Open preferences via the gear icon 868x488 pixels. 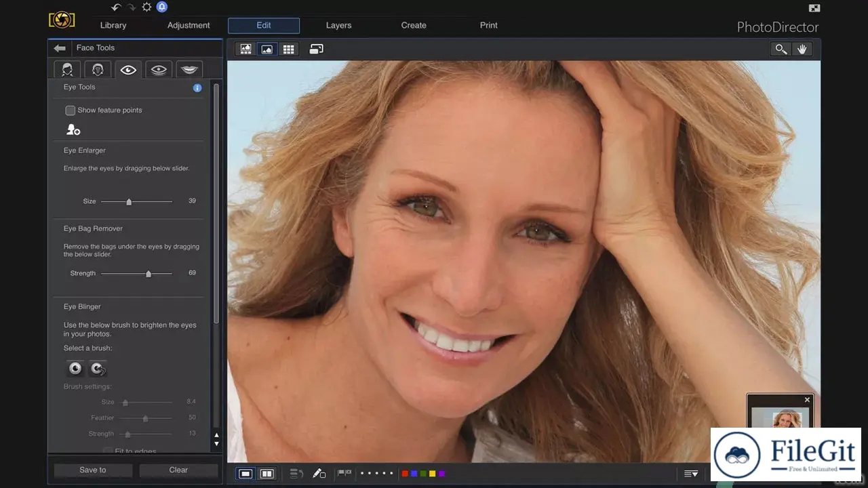coord(146,7)
